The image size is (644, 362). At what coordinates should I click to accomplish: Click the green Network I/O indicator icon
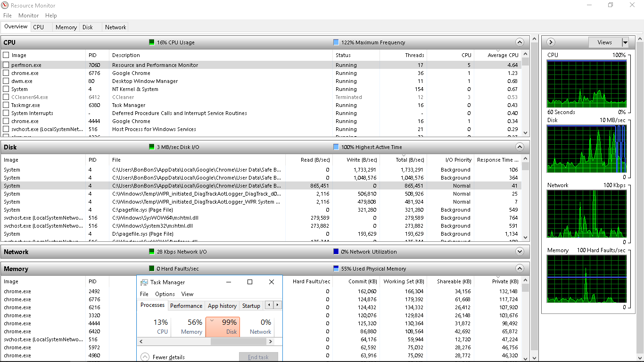point(152,252)
